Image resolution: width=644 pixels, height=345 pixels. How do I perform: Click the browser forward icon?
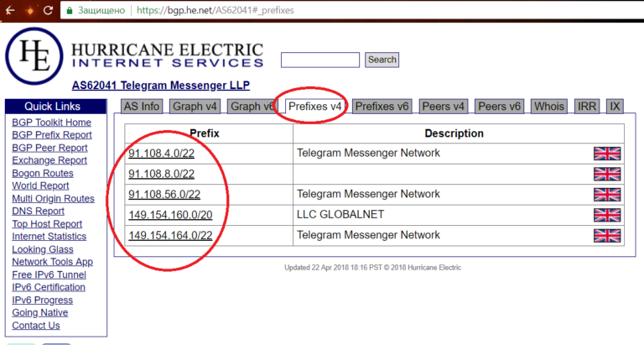(x=29, y=10)
